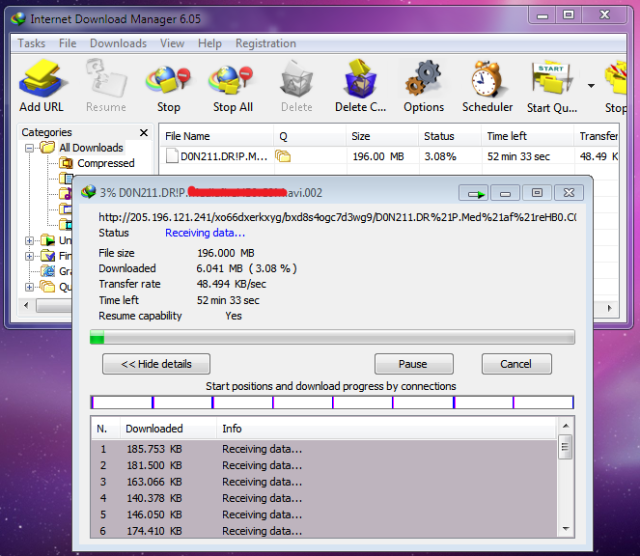
Task: Open Options via the gears icon
Action: [423, 78]
